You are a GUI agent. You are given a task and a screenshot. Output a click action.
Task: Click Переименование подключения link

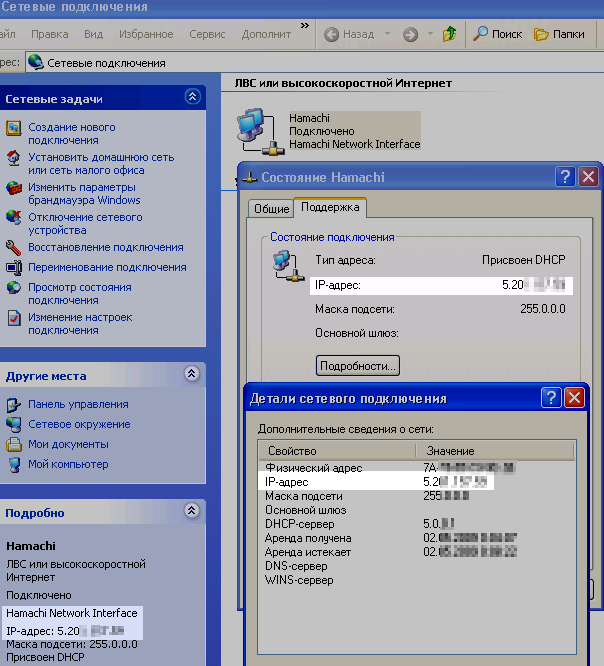pos(107,267)
